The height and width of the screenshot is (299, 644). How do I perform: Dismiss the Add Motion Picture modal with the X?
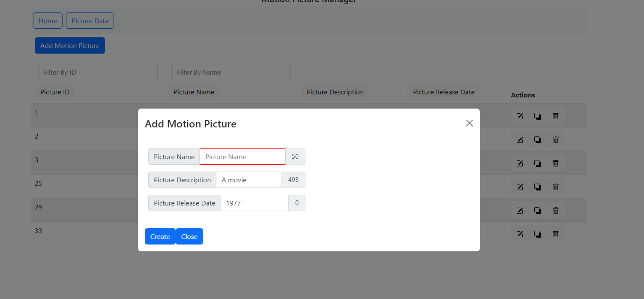(x=469, y=123)
